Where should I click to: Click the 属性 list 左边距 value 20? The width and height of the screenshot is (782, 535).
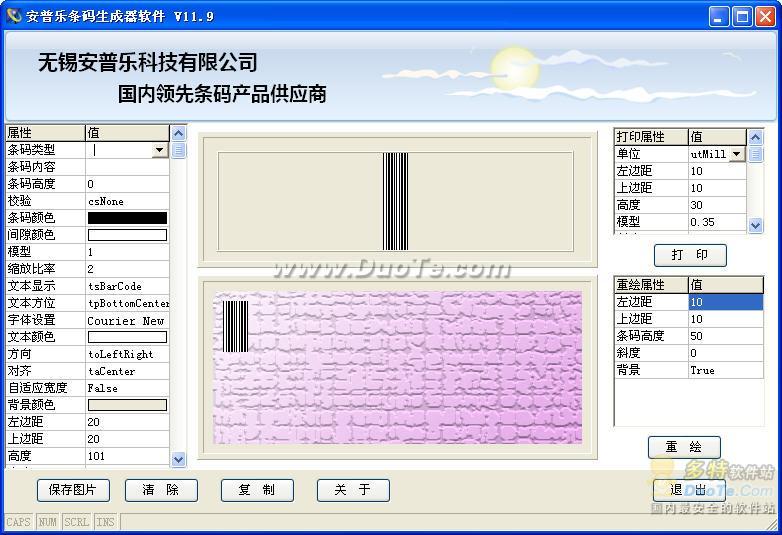(x=127, y=422)
